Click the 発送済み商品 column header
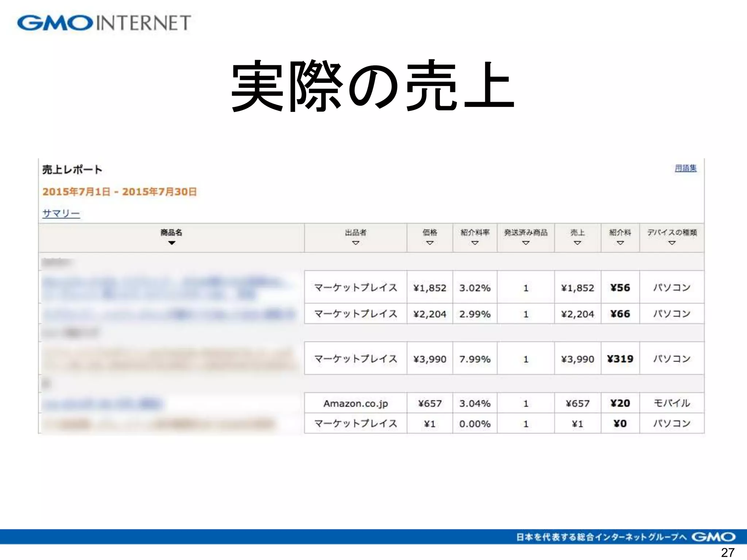 [526, 238]
